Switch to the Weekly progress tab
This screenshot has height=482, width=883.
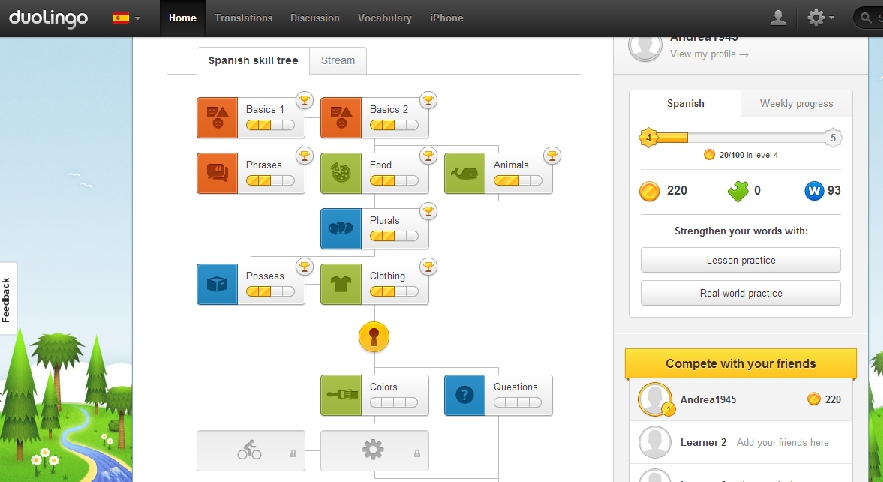(796, 104)
